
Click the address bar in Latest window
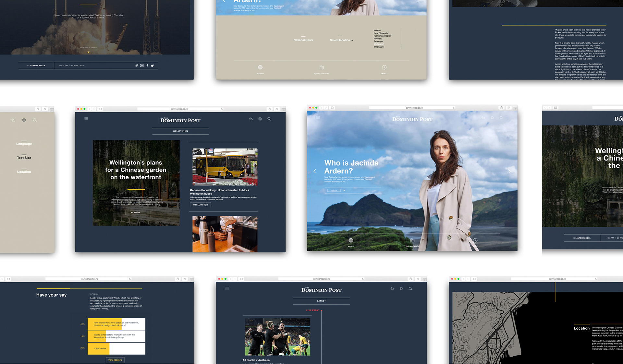click(321, 279)
